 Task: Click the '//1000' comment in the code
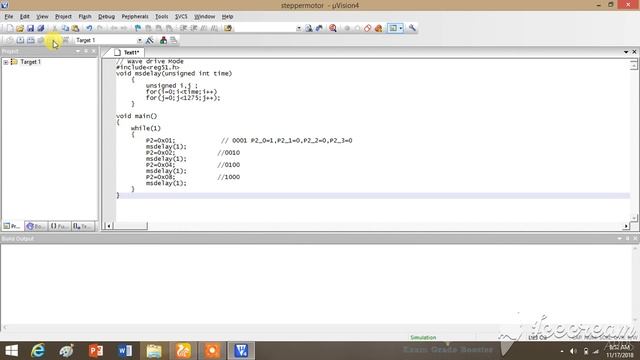pyautogui.click(x=229, y=177)
